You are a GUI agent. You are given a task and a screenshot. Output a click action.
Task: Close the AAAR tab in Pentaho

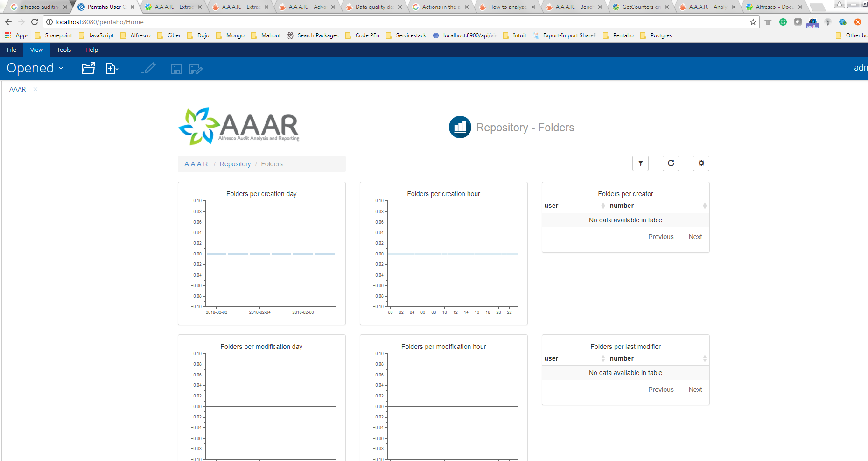click(35, 89)
